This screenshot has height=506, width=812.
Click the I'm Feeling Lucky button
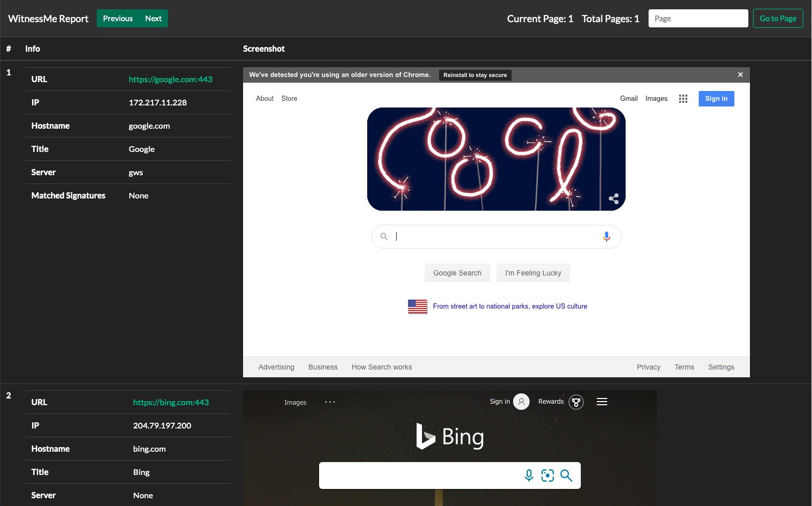[533, 273]
